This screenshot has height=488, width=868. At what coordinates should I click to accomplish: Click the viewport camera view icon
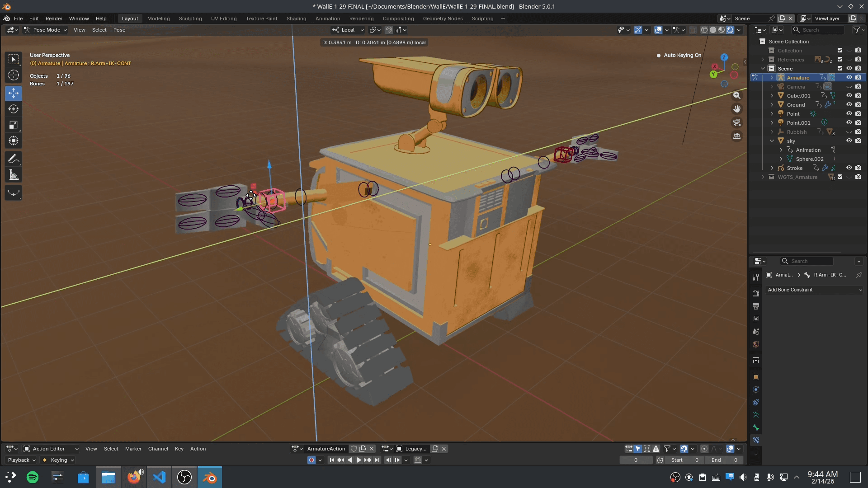click(737, 122)
